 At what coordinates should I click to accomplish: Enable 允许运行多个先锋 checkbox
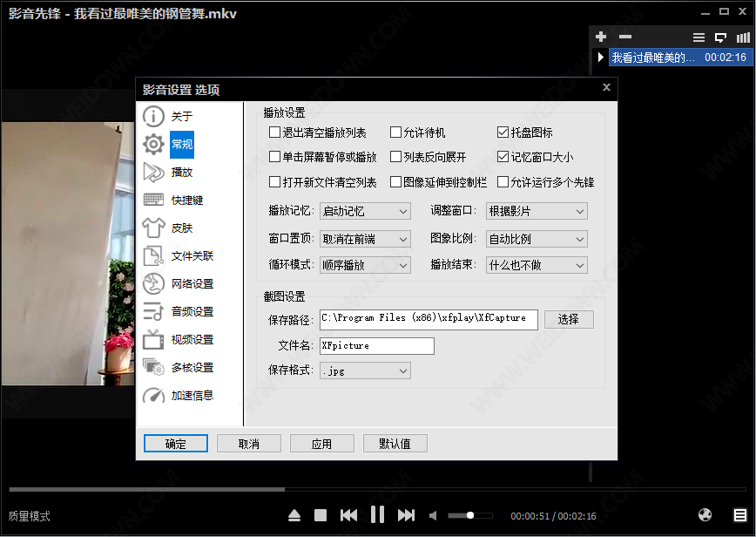503,182
